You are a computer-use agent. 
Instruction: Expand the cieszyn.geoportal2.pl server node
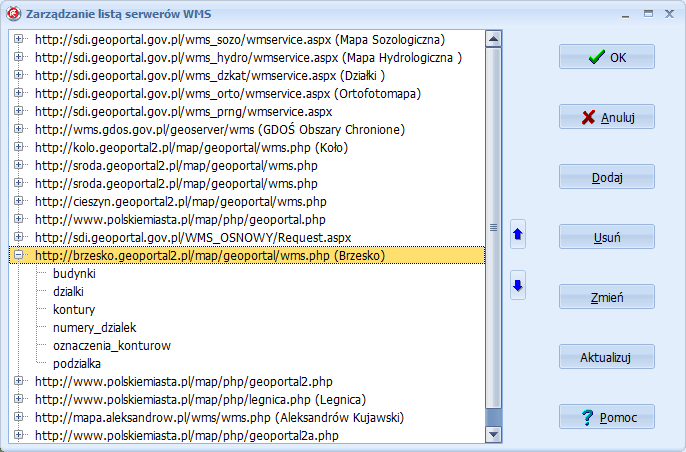[18, 201]
